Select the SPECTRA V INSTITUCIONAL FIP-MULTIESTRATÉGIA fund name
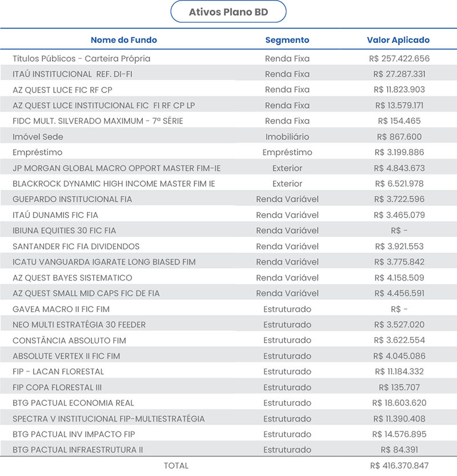The width and height of the screenshot is (457, 476). coord(109,419)
